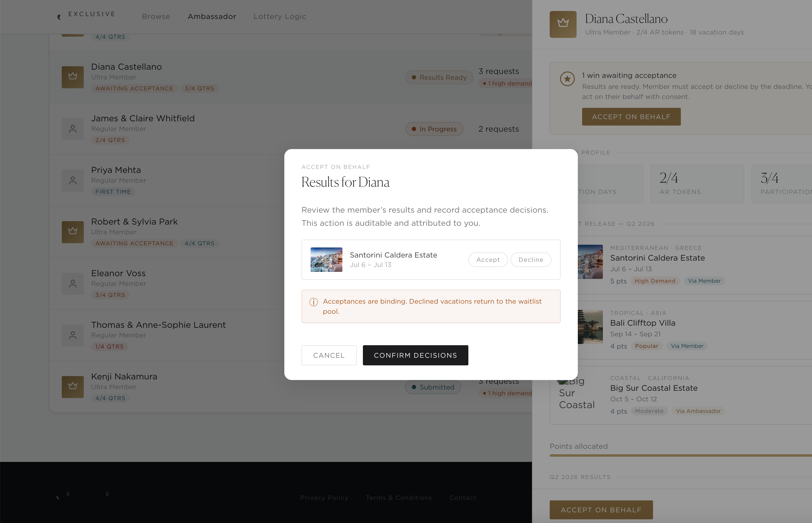The image size is (812, 523).
Task: Click Accept On Behalf in awaiting acceptance card
Action: [x=631, y=116]
